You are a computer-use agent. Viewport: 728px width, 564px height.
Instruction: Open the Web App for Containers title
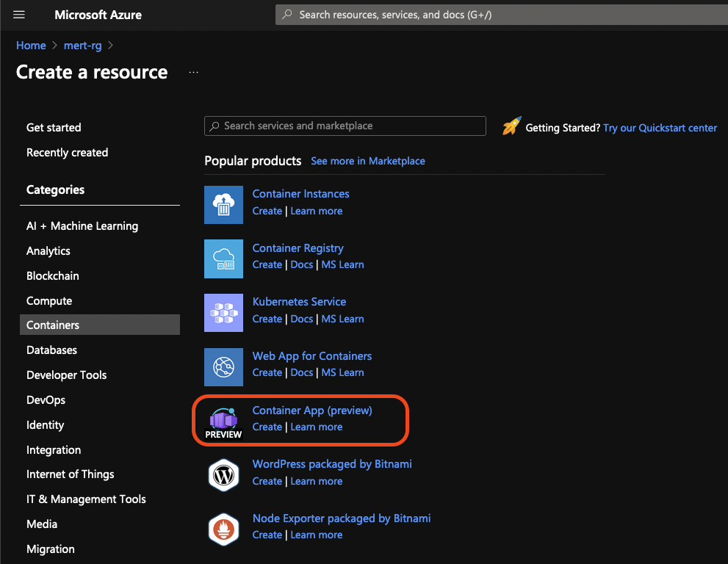pos(312,356)
